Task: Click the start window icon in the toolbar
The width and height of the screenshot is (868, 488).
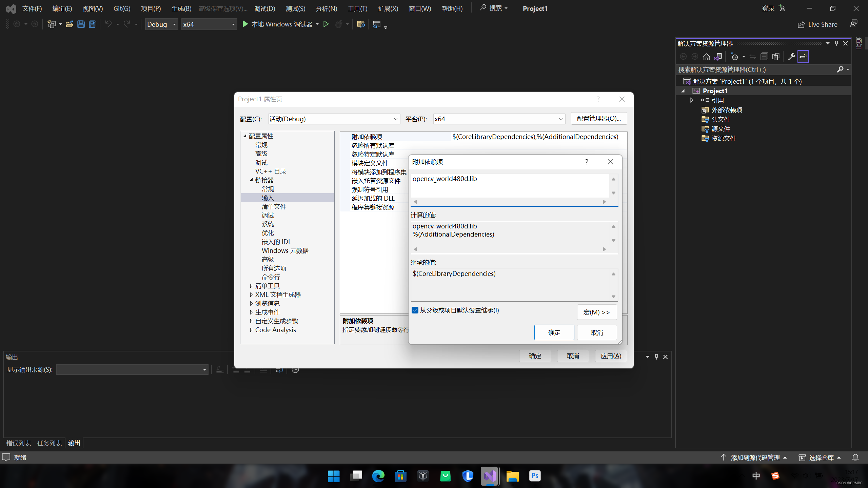Action: (x=376, y=24)
